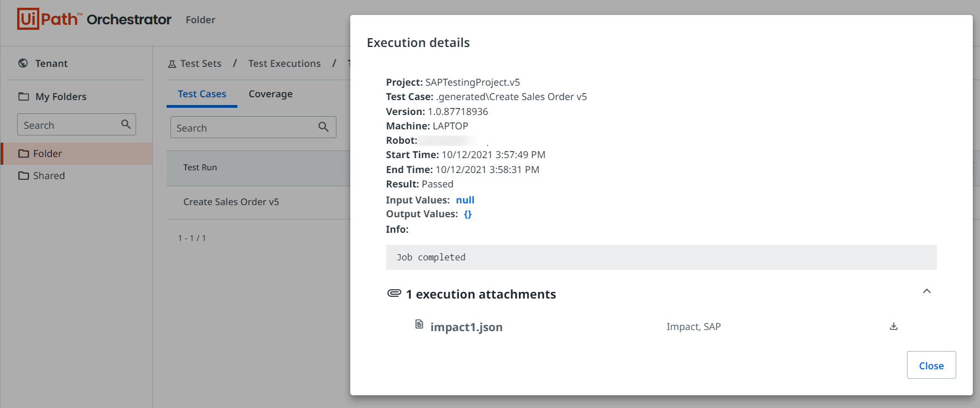Click the Test Case generated path text
980x408 pixels.
tap(486, 97)
